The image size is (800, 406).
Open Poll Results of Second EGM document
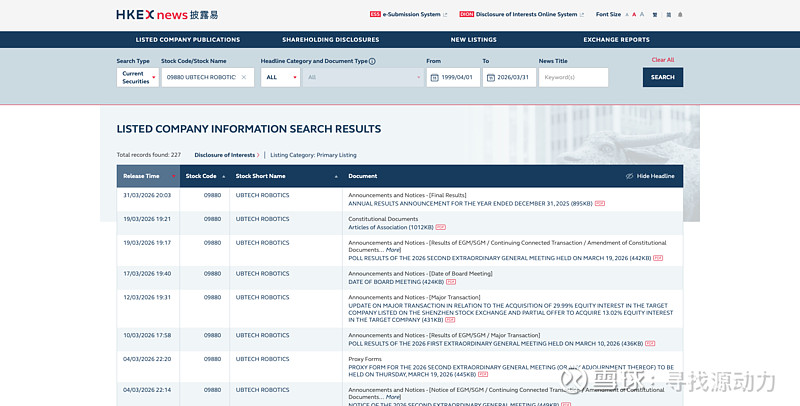(x=499, y=258)
